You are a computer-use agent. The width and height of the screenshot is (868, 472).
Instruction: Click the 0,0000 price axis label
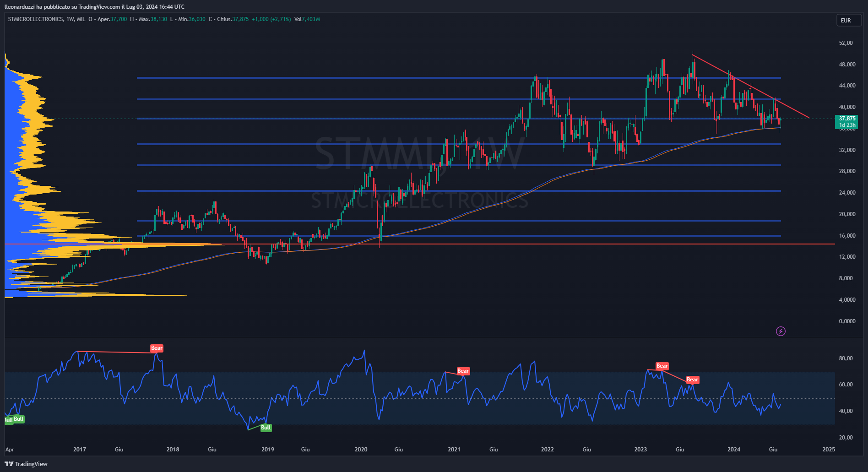(847, 321)
